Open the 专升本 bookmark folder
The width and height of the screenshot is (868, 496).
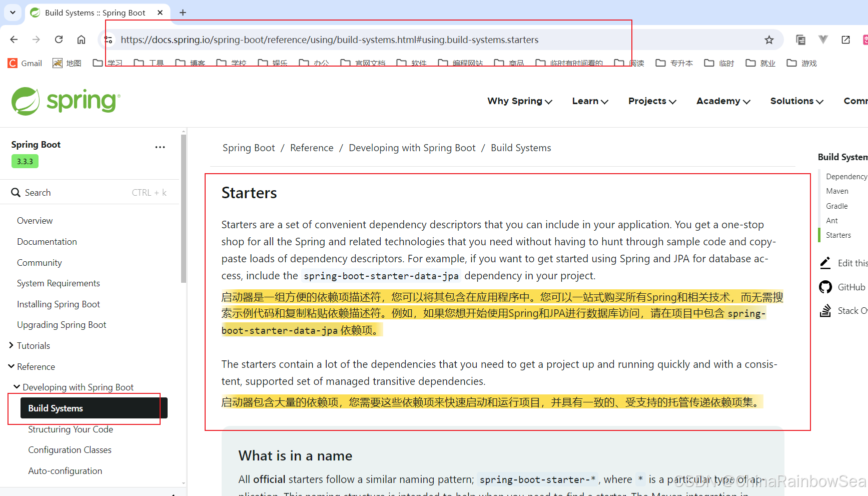click(674, 63)
